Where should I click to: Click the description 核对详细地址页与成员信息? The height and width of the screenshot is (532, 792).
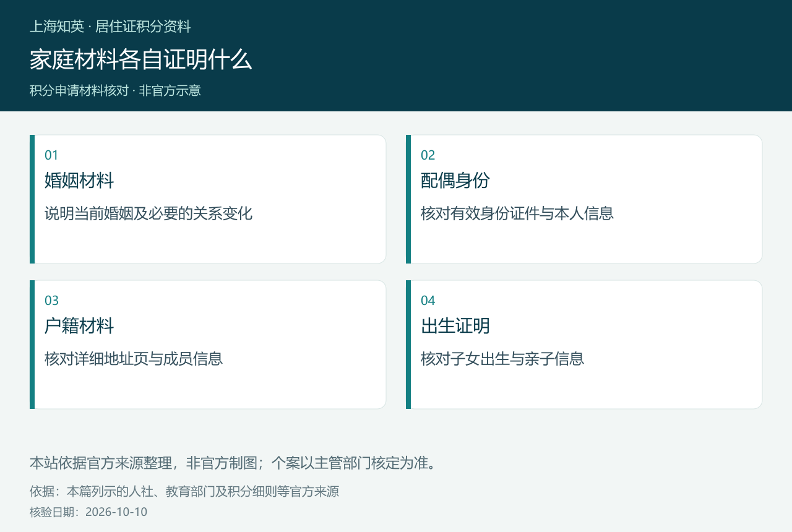click(x=134, y=359)
